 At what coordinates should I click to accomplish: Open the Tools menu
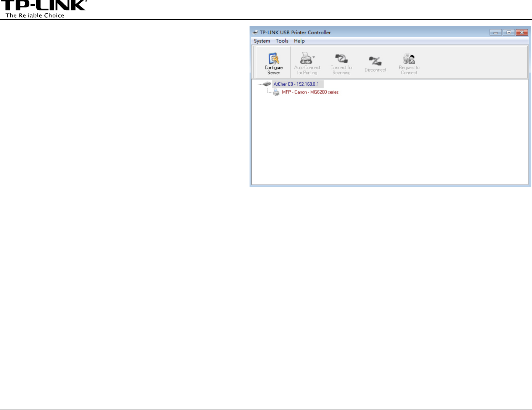tap(282, 41)
